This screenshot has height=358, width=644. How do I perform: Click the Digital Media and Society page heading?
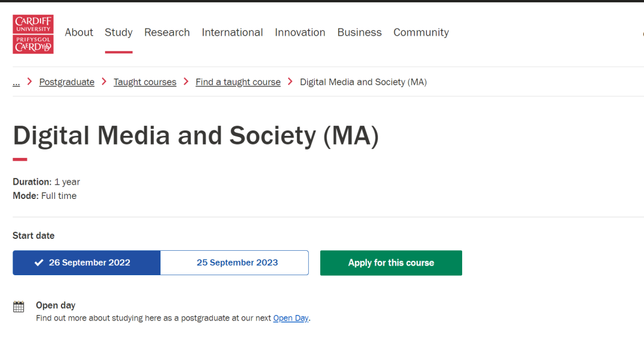click(x=196, y=136)
